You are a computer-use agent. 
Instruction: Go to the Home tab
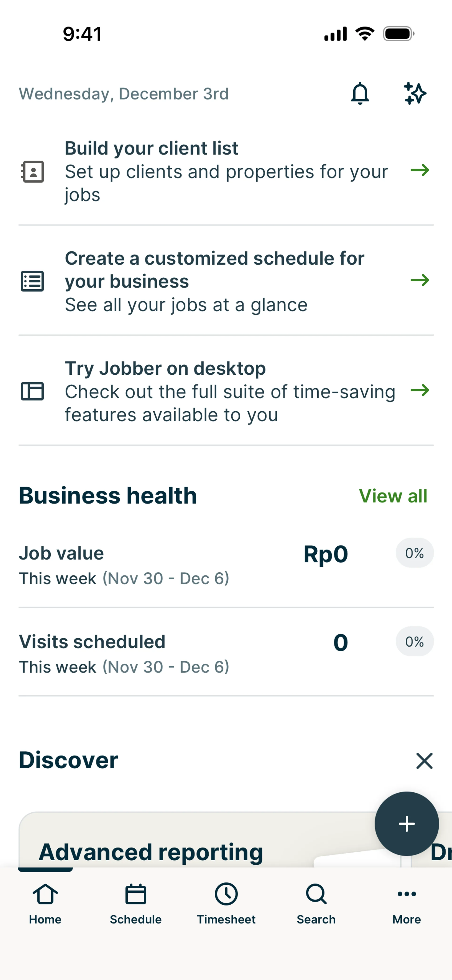[45, 903]
